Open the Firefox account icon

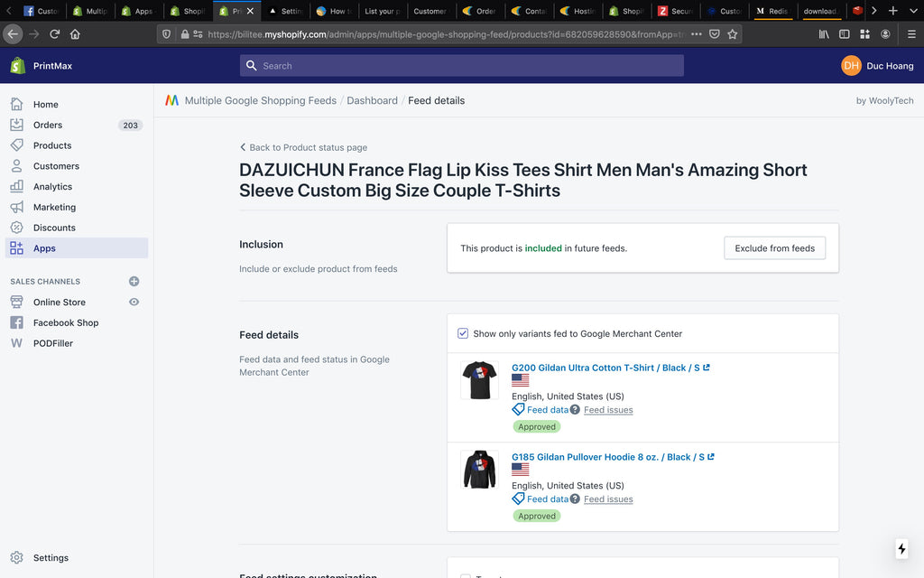(x=885, y=34)
